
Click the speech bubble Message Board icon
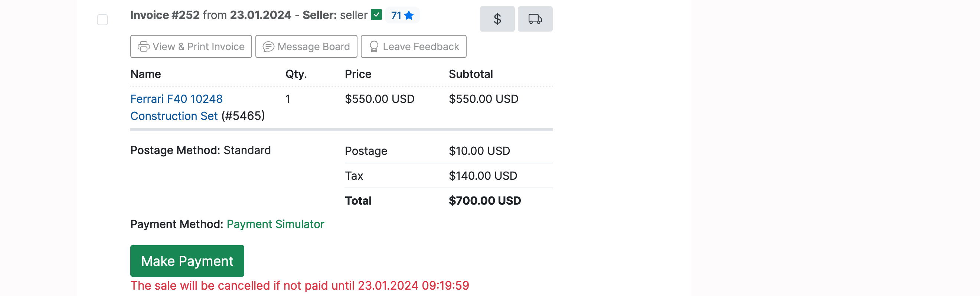(x=268, y=47)
